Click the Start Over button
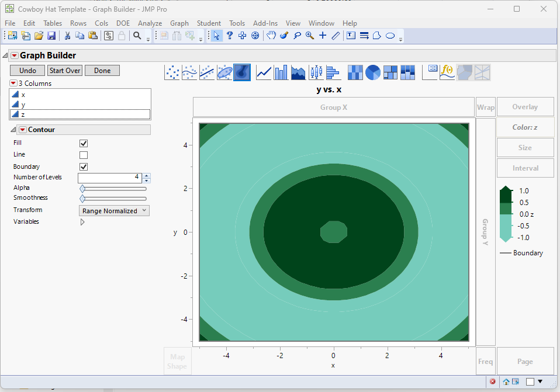 point(64,70)
